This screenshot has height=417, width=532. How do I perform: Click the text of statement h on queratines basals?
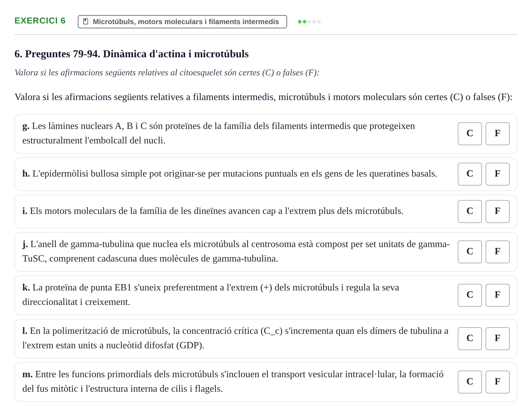pos(230,174)
